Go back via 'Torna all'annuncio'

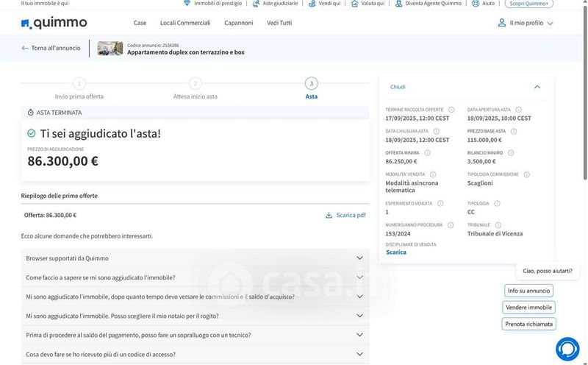pyautogui.click(x=51, y=48)
